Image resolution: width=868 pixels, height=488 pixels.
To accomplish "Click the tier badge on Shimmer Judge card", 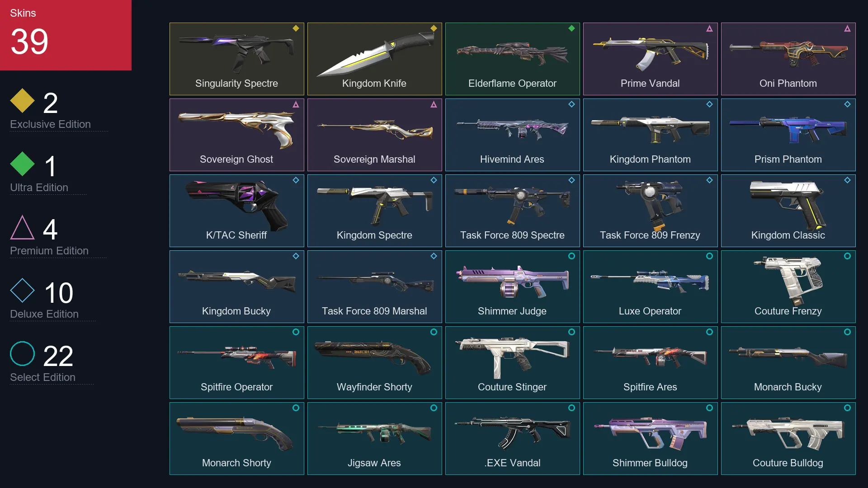I will click(x=571, y=256).
